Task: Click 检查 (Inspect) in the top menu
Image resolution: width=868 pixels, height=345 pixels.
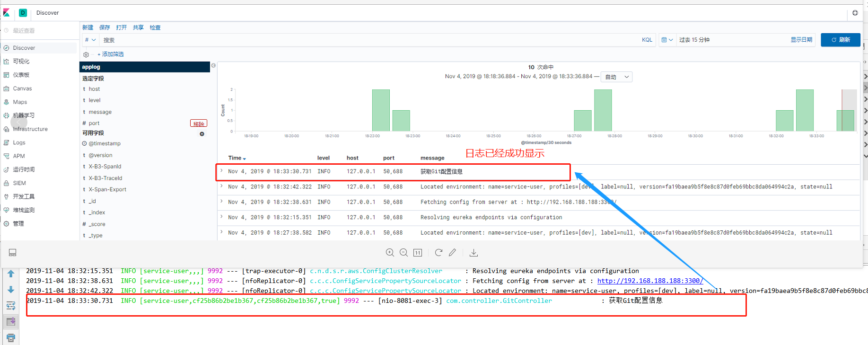Action: point(155,27)
